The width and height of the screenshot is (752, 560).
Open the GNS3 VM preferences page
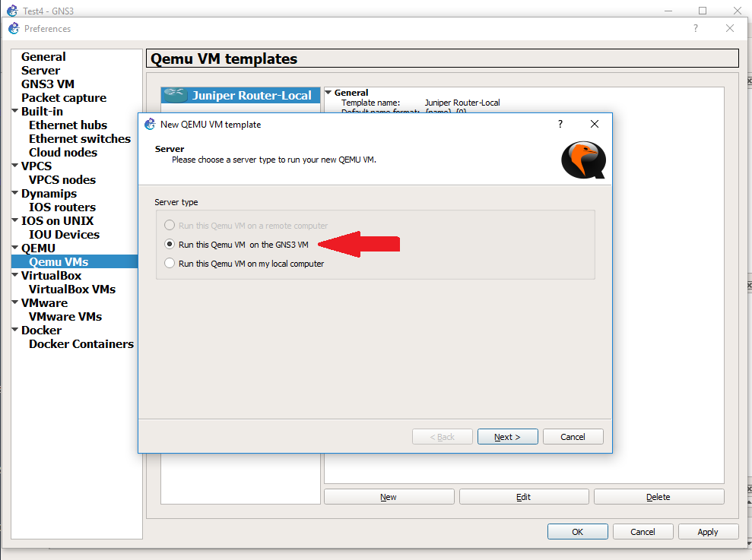pyautogui.click(x=47, y=84)
